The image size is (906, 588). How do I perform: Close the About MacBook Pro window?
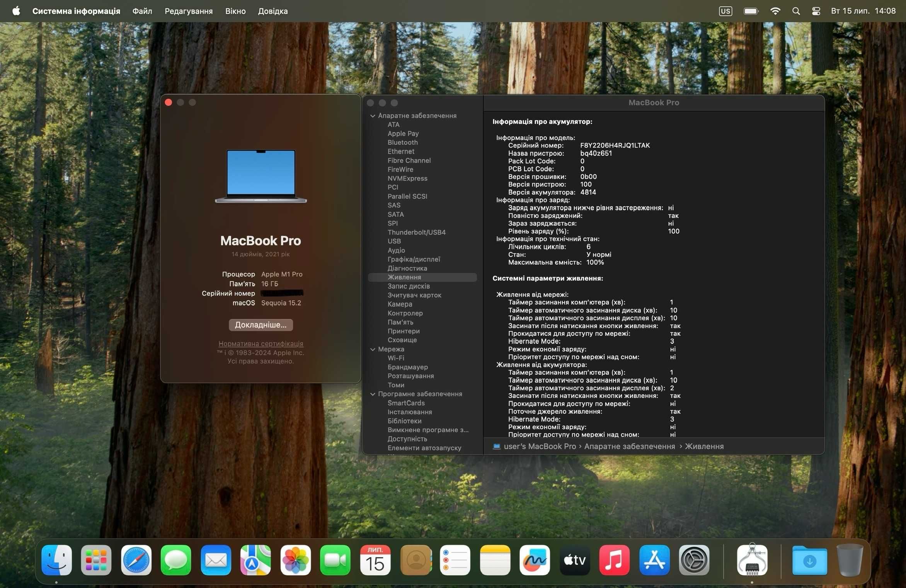169,102
